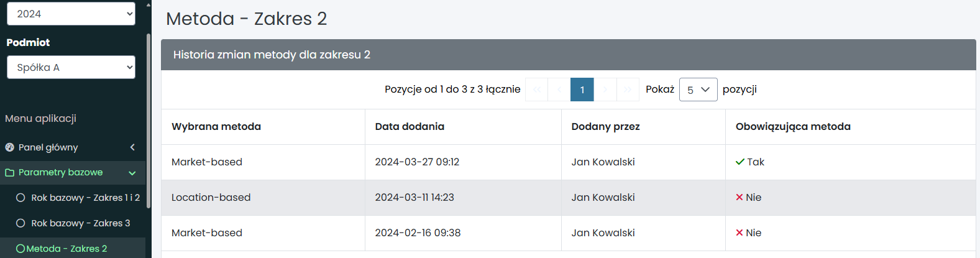Go to first page of results

tap(537, 90)
